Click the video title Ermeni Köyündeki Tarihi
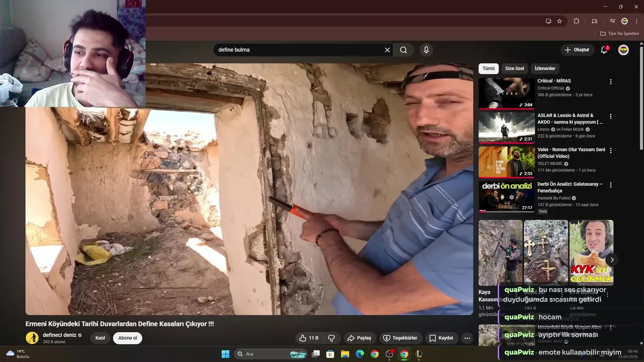Image resolution: width=644 pixels, height=362 pixels. pyautogui.click(x=120, y=324)
